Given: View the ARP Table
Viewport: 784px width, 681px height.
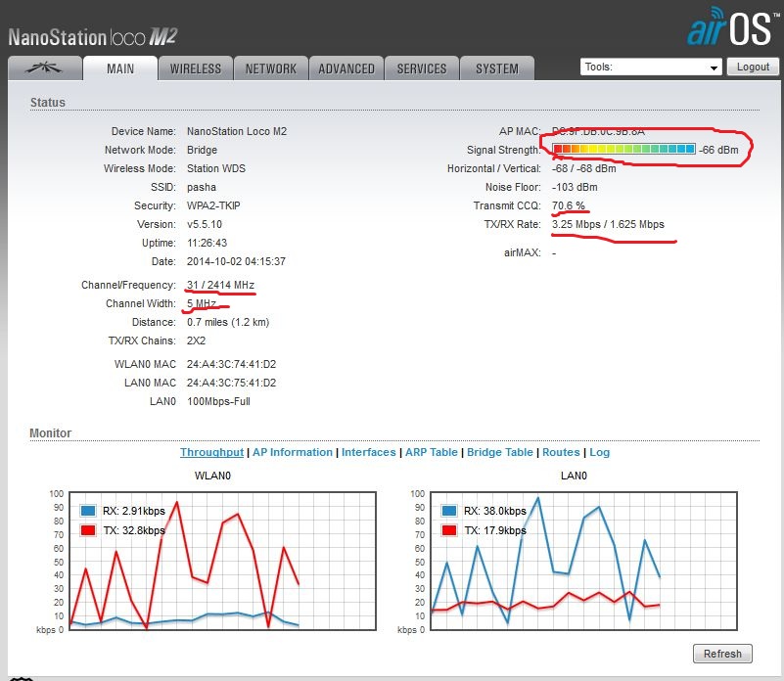Looking at the screenshot, I should click(431, 452).
